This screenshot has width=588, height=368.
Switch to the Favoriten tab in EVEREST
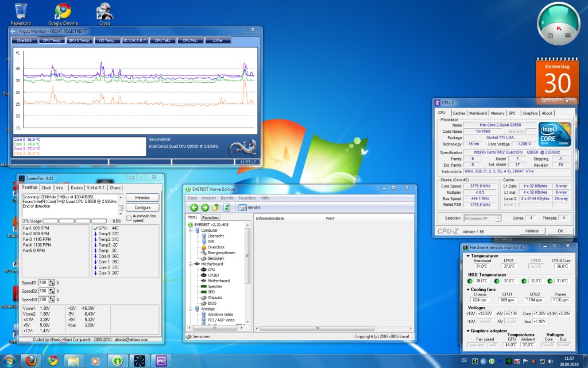coord(210,217)
